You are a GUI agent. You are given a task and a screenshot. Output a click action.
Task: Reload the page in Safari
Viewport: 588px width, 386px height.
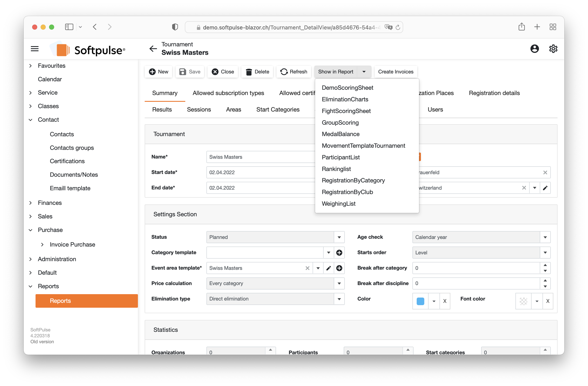point(398,27)
